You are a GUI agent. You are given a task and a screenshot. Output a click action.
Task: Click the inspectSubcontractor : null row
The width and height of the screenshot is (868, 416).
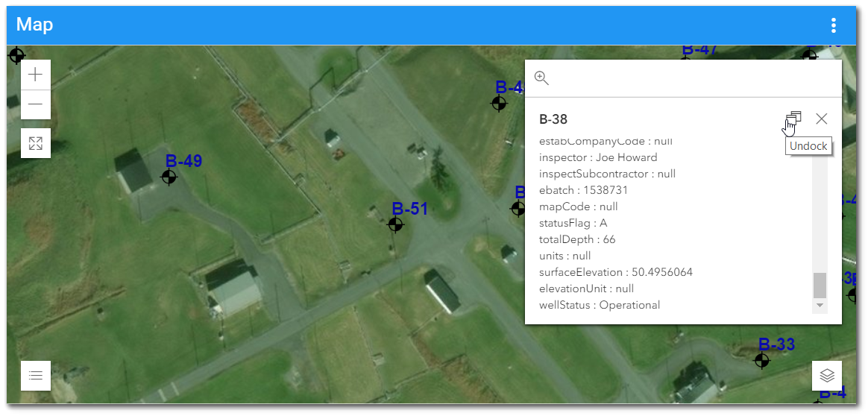coord(607,174)
